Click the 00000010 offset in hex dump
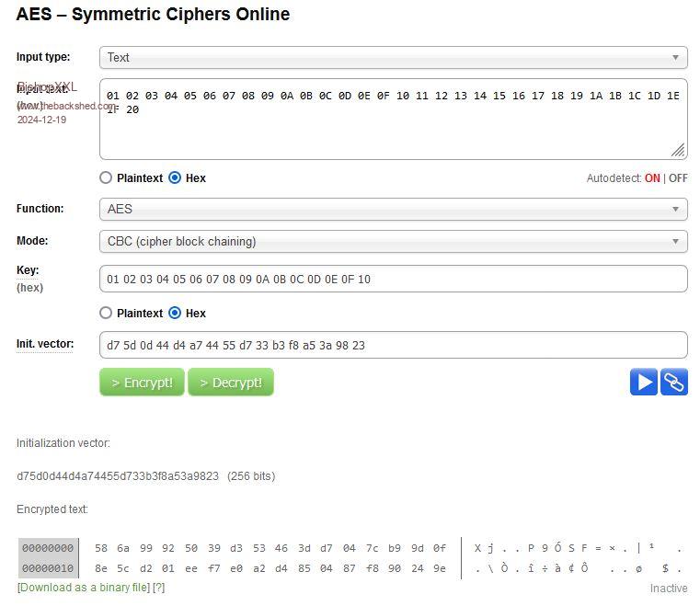Image resolution: width=700 pixels, height=606 pixels. (47, 568)
